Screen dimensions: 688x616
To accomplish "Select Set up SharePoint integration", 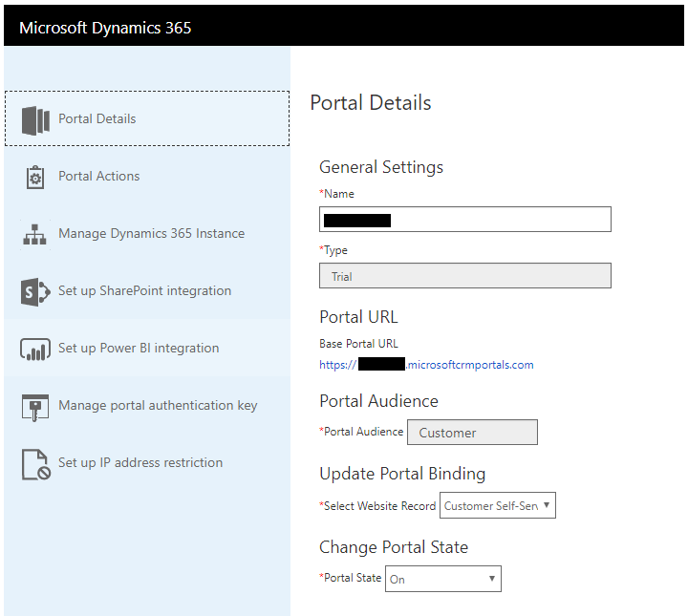I will pos(147,290).
